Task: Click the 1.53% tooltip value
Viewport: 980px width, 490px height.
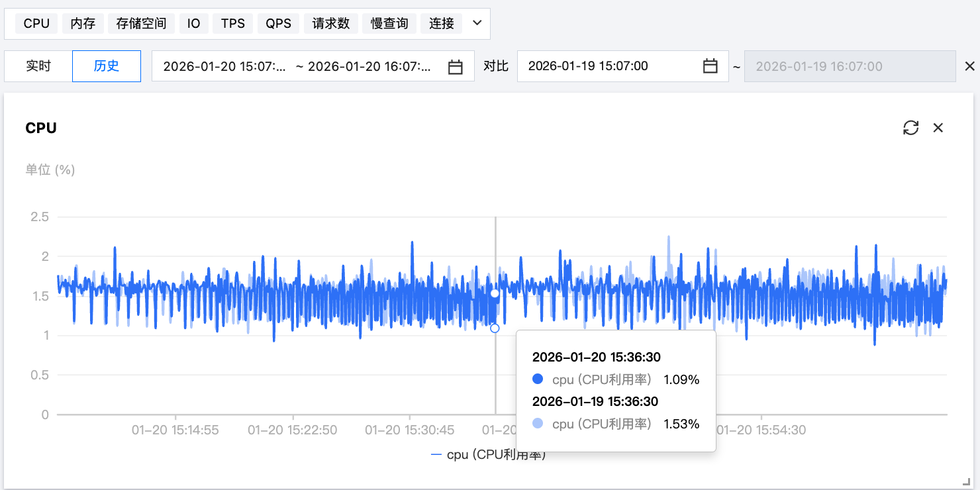Action: (681, 424)
